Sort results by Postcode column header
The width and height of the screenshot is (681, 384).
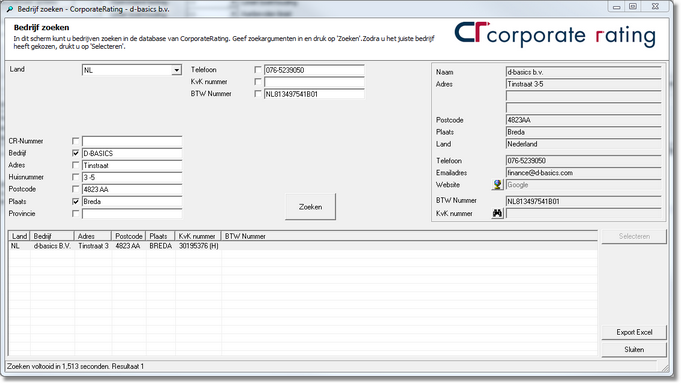pos(129,236)
